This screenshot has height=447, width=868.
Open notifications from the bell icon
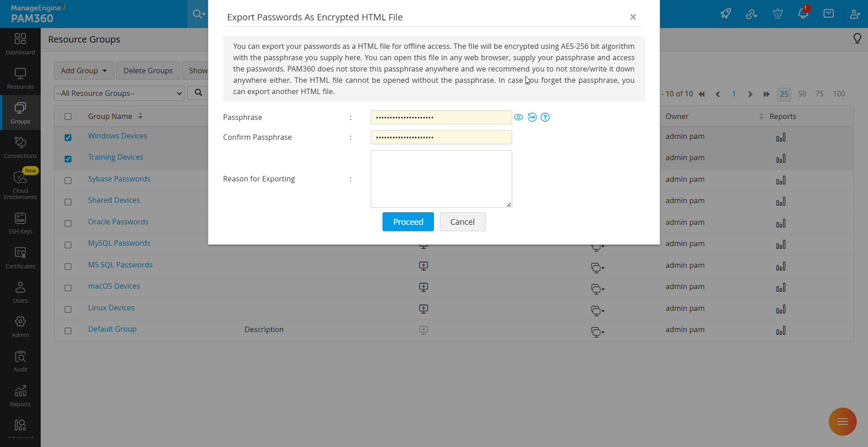[x=803, y=14]
